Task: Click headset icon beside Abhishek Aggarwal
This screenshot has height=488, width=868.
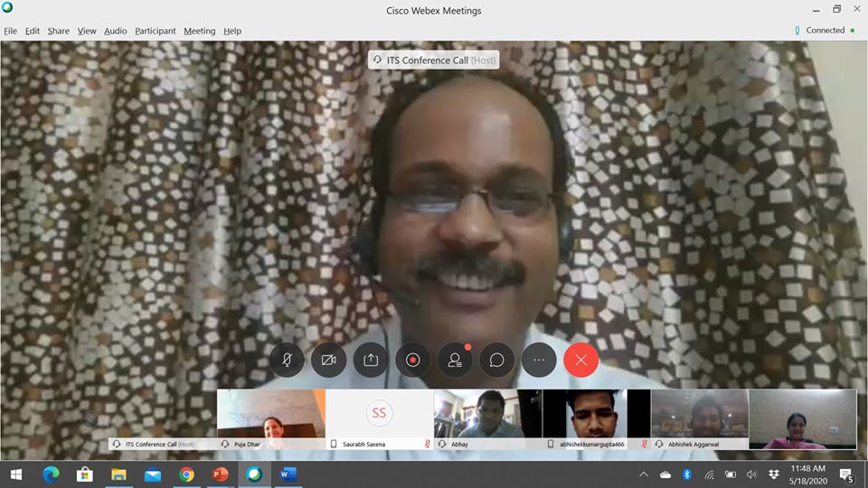Action: 659,444
